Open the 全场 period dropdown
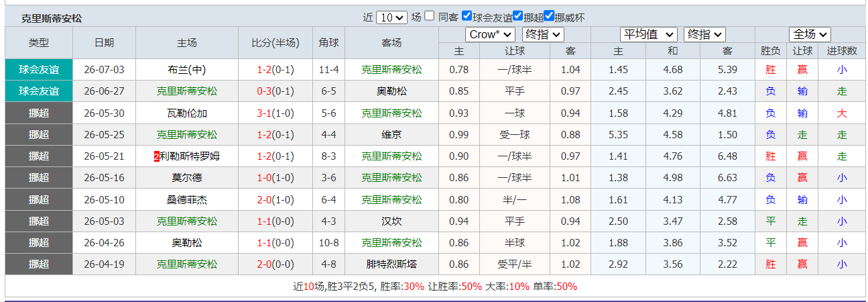The image size is (868, 302). tap(810, 34)
